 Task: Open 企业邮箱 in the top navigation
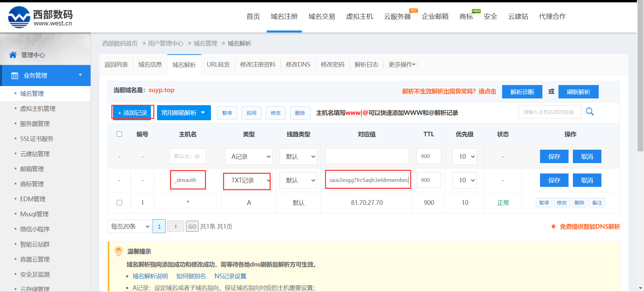[435, 16]
